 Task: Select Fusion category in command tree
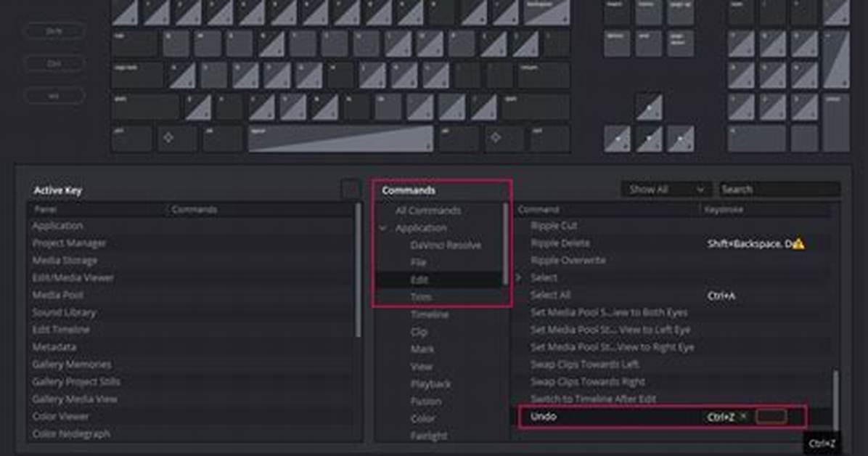point(426,401)
